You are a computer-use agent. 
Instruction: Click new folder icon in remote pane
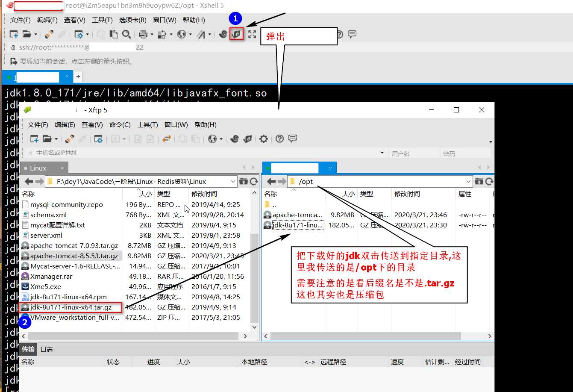tap(479, 182)
